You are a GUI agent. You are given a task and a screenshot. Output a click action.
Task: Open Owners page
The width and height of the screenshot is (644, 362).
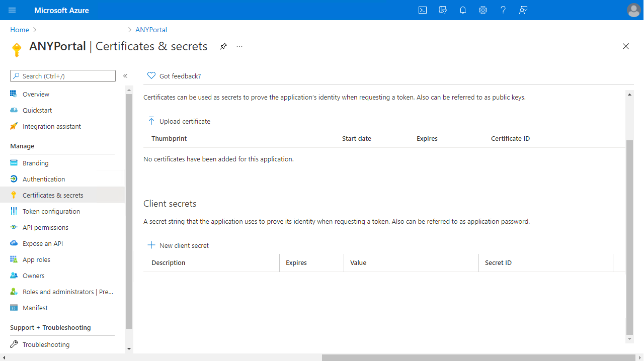[x=33, y=276]
